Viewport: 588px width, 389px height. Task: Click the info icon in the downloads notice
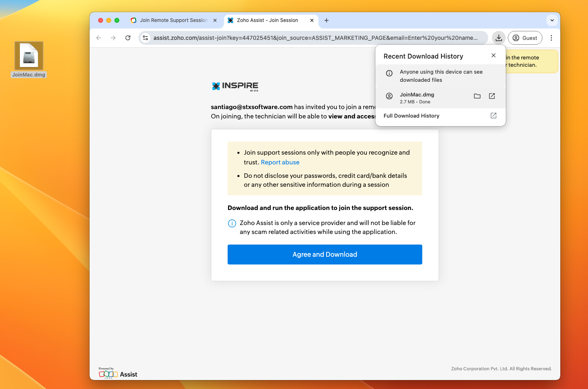(x=389, y=73)
